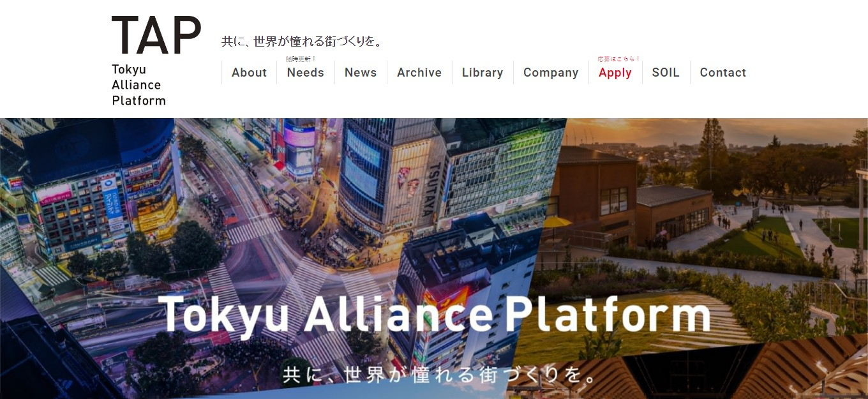Click the white Japanese subtitle in hero banner
868x399 pixels.
click(440, 373)
